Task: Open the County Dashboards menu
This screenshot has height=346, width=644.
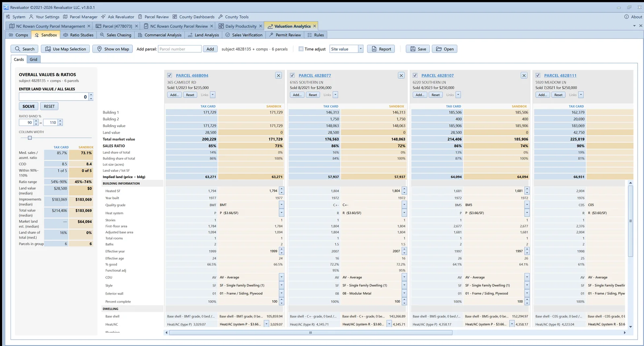Action: tap(194, 17)
